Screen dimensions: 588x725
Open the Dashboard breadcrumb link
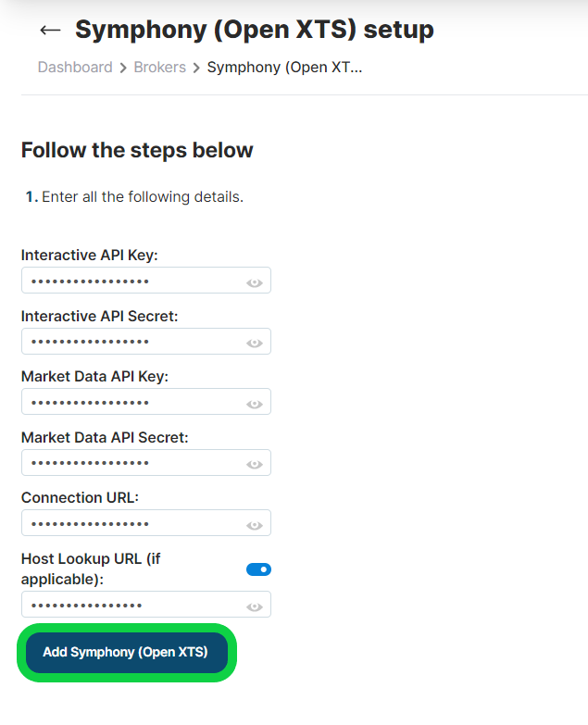(75, 68)
